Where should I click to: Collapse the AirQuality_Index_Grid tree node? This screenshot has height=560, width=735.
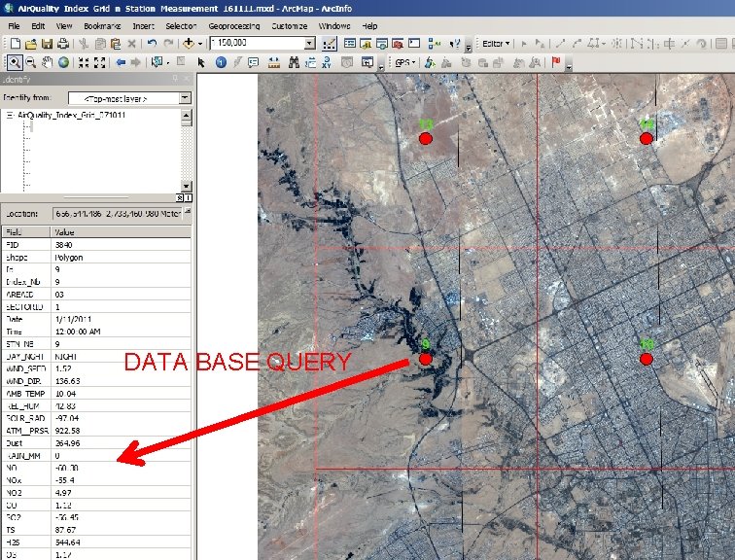[x=10, y=116]
